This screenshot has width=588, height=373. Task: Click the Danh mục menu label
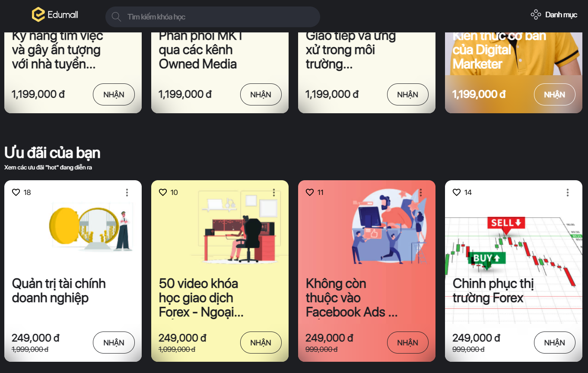pyautogui.click(x=561, y=15)
